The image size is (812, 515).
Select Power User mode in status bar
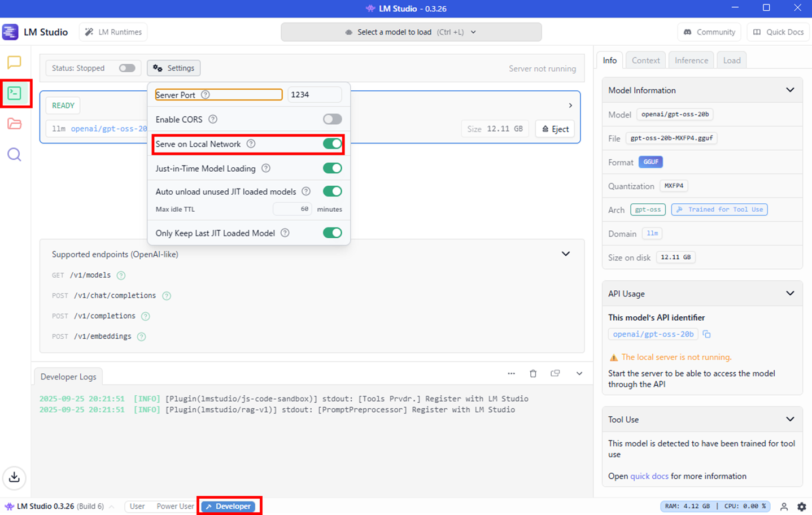click(175, 507)
